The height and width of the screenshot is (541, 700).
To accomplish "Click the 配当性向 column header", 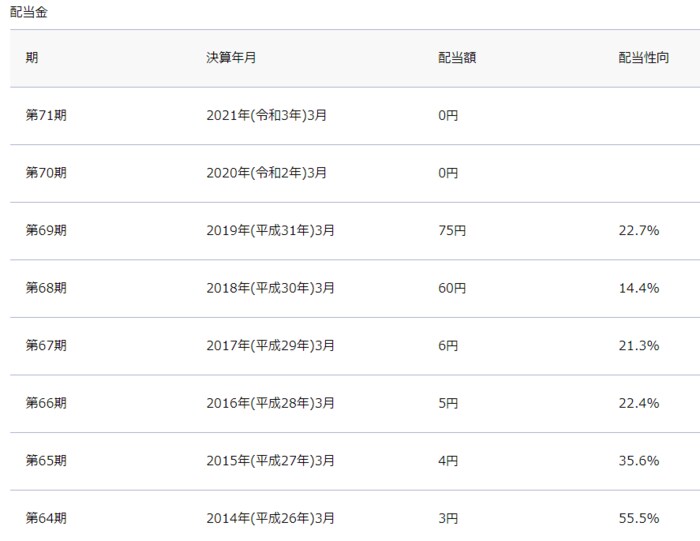I will point(644,57).
